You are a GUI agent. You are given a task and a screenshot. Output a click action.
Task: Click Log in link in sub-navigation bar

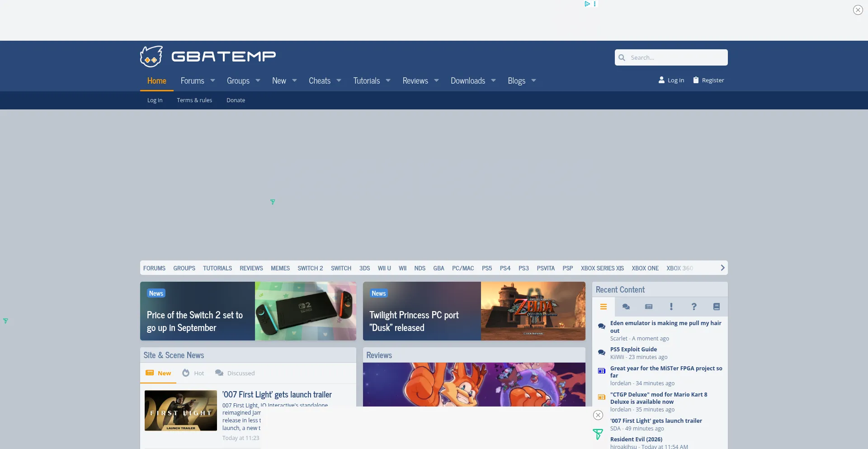(155, 100)
